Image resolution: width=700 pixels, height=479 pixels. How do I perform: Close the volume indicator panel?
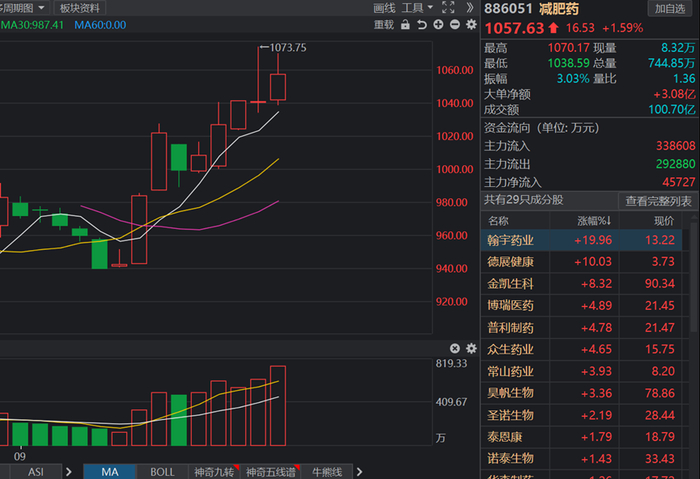[x=455, y=348]
